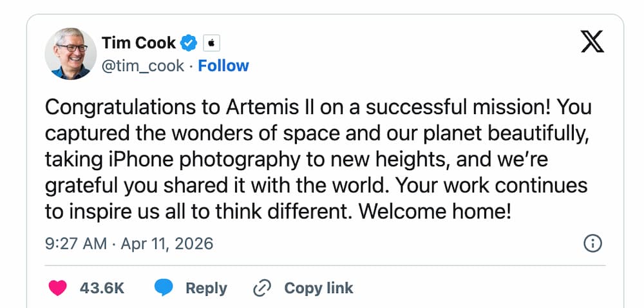Open Tim Cook's profile photo
The width and height of the screenshot is (644, 308).
pos(70,53)
